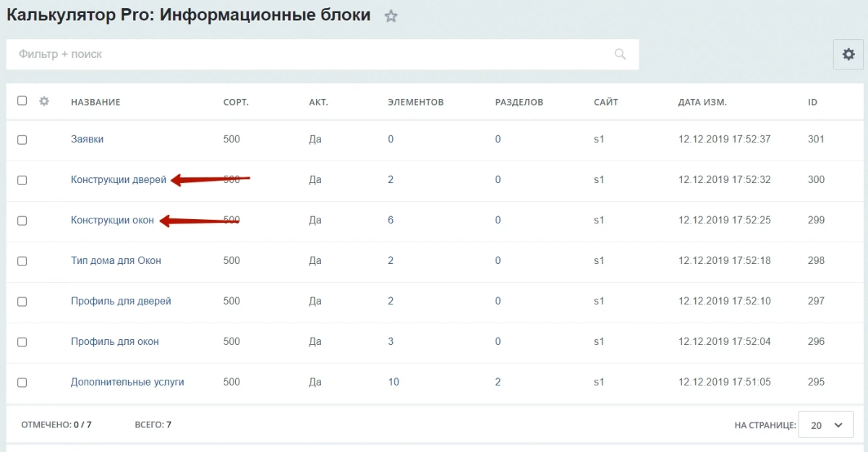Sort by the ЭЛЕМЕНТОВ column header

point(416,102)
